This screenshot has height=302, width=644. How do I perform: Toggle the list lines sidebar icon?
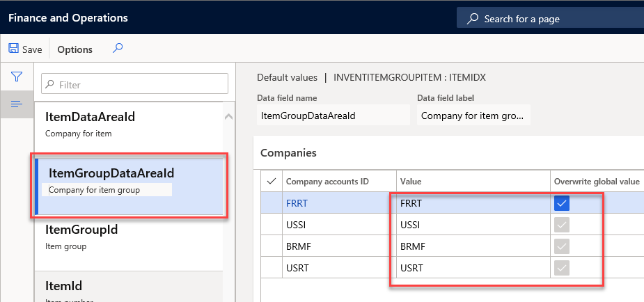[17, 104]
